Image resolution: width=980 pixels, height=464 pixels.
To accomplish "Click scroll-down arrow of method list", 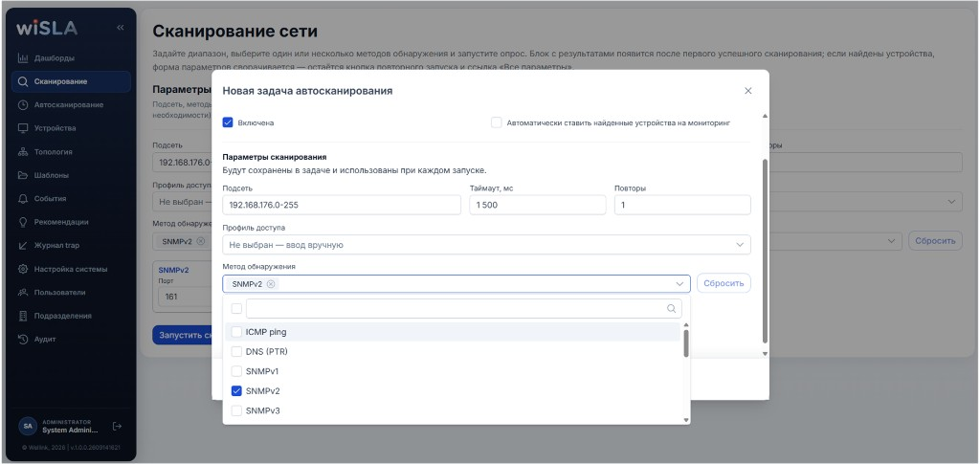I will coord(685,420).
